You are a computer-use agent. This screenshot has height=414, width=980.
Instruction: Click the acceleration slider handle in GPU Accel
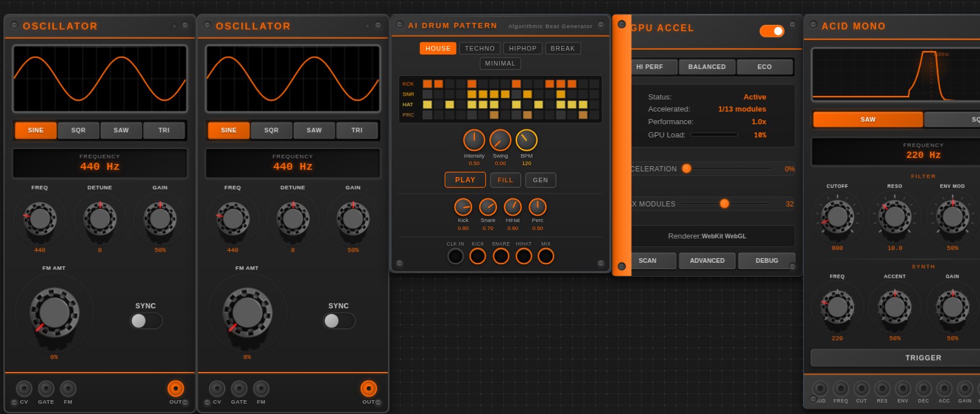tap(686, 168)
